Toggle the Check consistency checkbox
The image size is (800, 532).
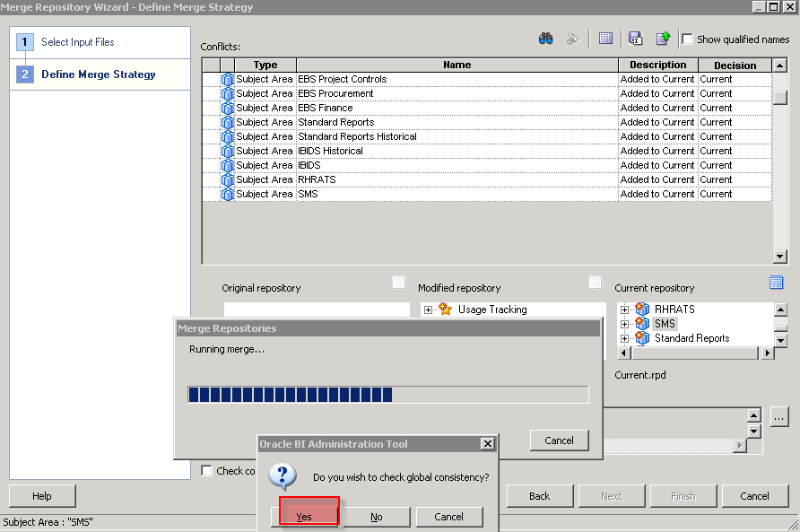pos(206,470)
